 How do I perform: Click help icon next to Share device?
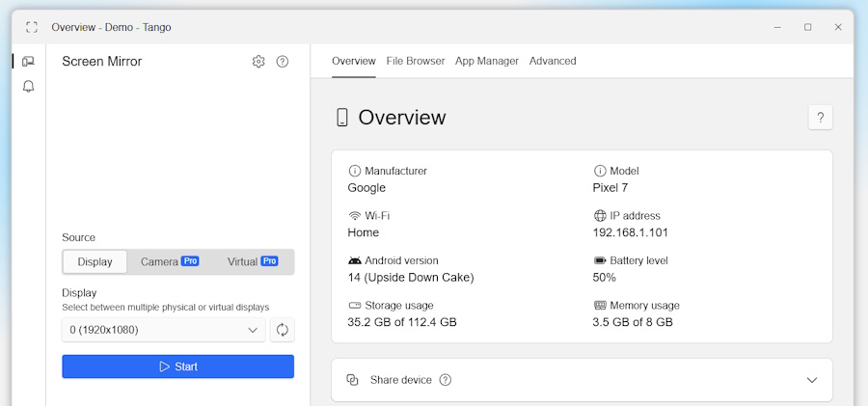[446, 380]
